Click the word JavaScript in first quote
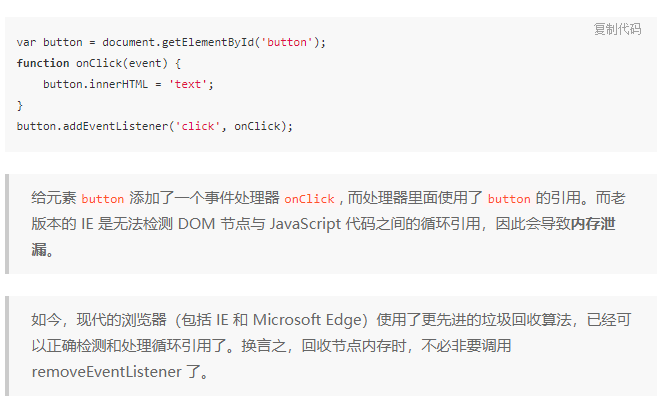 click(305, 224)
